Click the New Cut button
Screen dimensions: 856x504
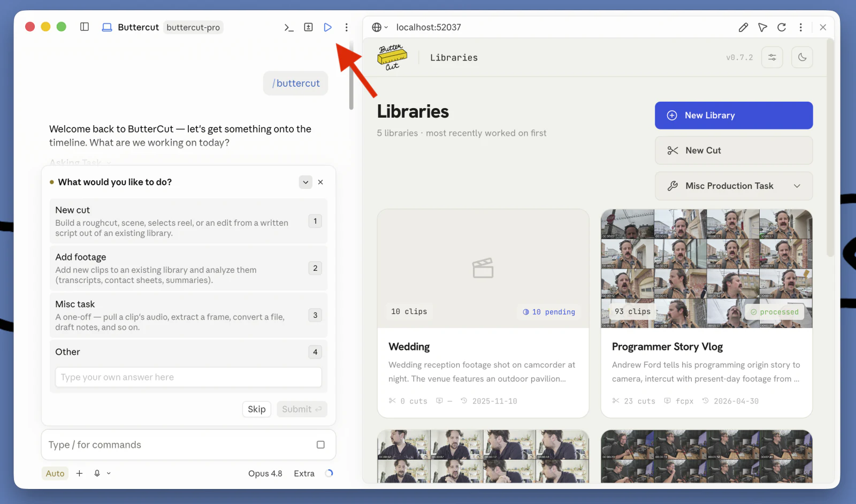(x=733, y=150)
